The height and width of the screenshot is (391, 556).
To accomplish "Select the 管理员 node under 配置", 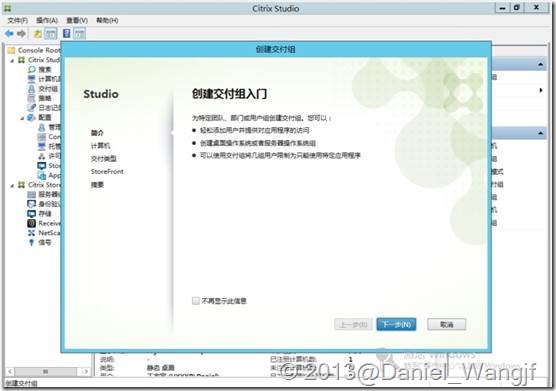I will 49,127.
